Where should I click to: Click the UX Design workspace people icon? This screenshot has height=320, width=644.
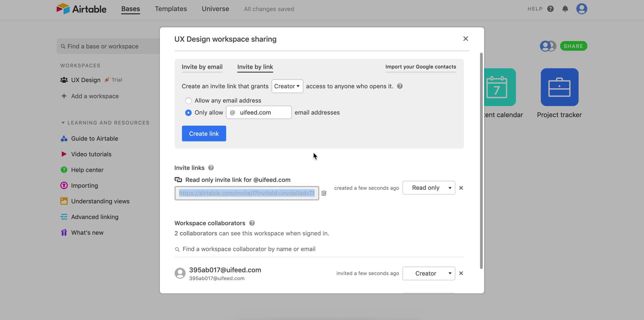coord(64,80)
